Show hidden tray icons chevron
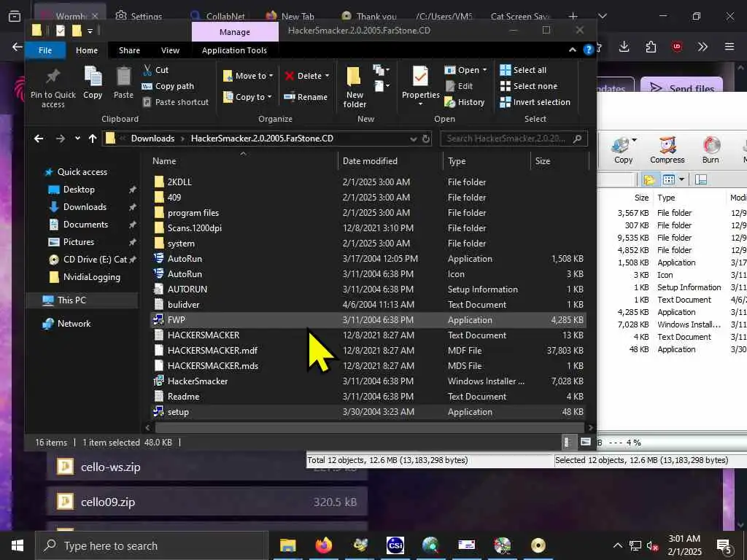Screen dimensions: 747x560 pyautogui.click(x=617, y=545)
